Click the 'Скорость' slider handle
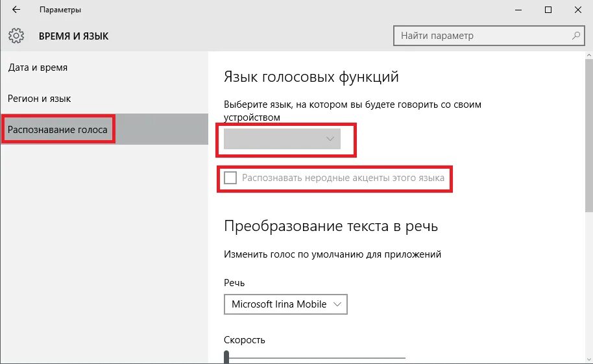593x364 pixels. tap(226, 357)
